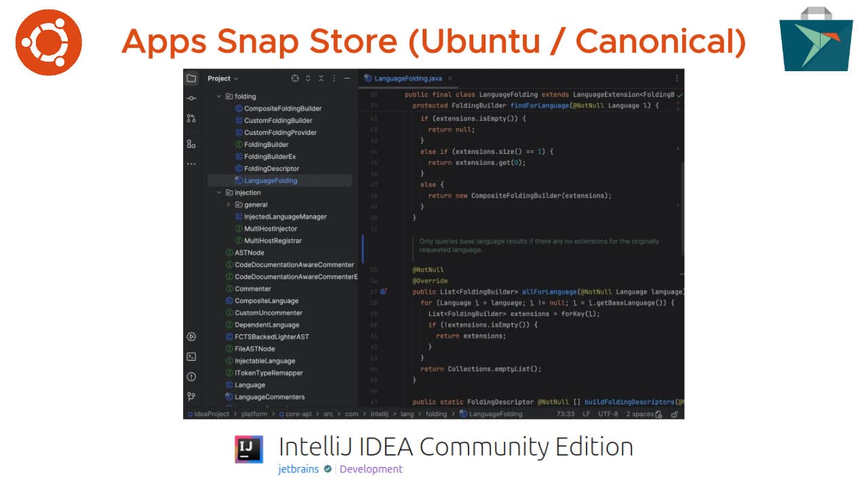868x488 pixels.
Task: Collapse the folding folder
Action: (x=219, y=96)
